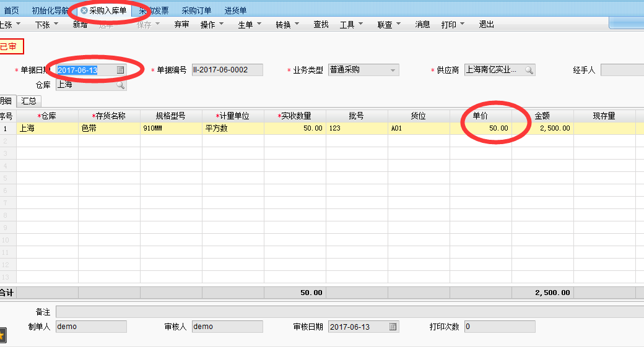The height and width of the screenshot is (347, 644).
Task: Open the calendar picker for 单据日期
Action: (x=121, y=70)
